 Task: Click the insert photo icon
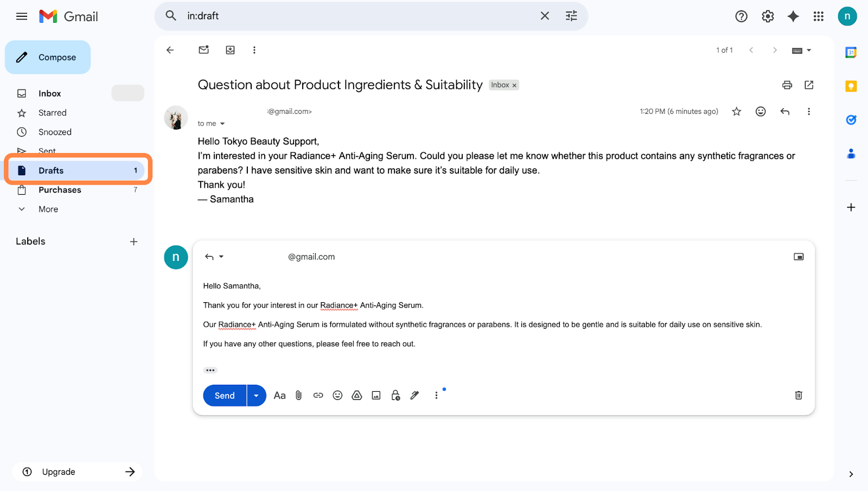tap(376, 396)
